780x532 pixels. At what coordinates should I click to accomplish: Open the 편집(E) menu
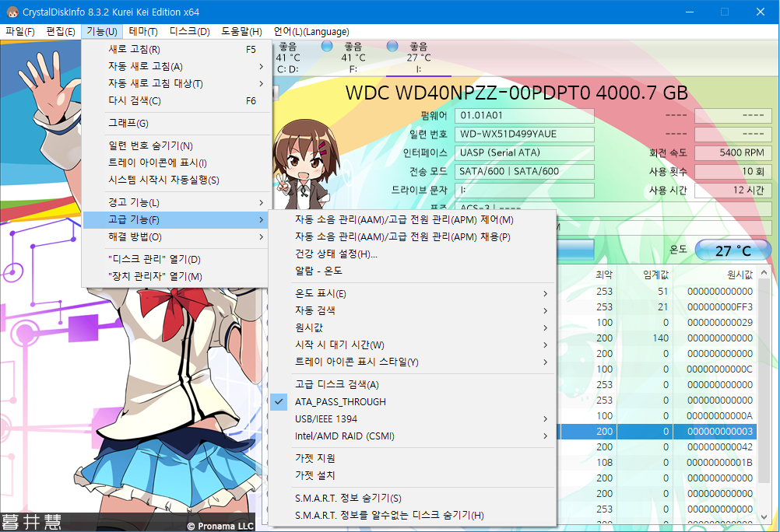[x=61, y=32]
